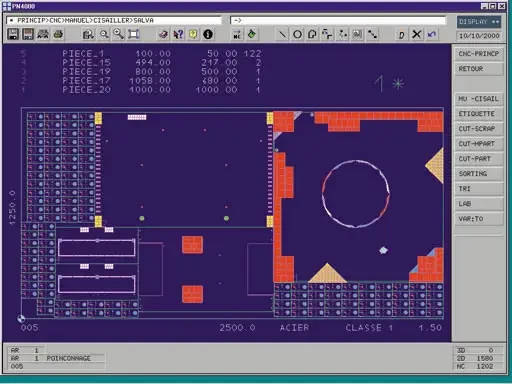The height and width of the screenshot is (384, 512).
Task: Click the blue undo arrow icon
Action: [x=432, y=34]
